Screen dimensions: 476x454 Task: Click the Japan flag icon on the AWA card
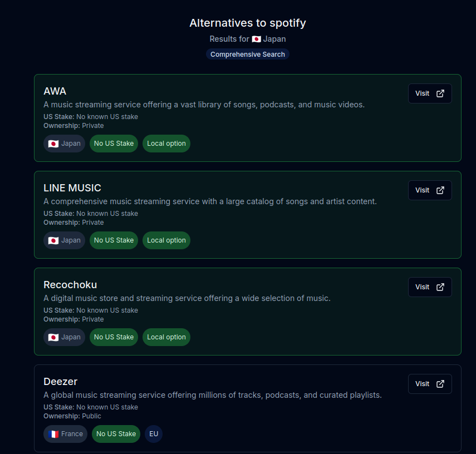point(53,144)
